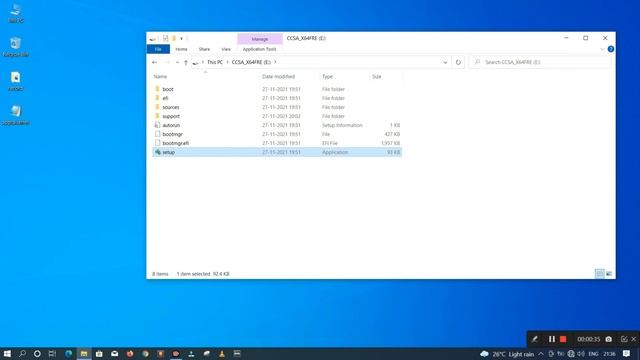Close the recorder toolbar

click(633, 339)
